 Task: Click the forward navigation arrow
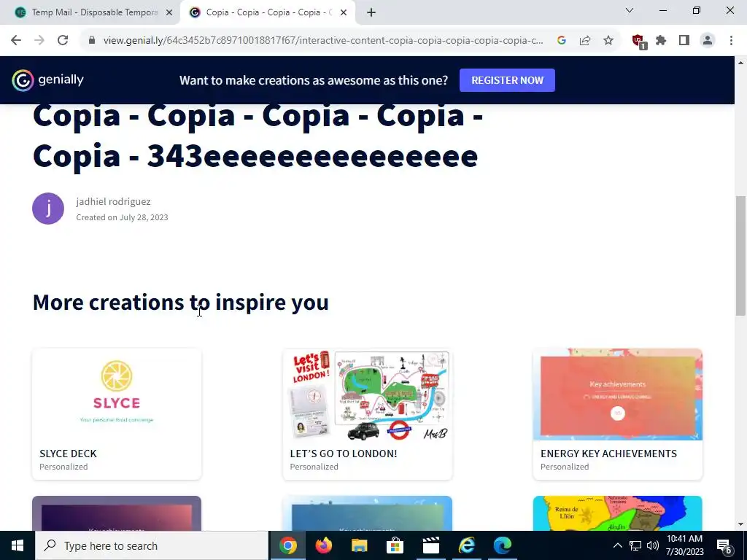pyautogui.click(x=39, y=41)
